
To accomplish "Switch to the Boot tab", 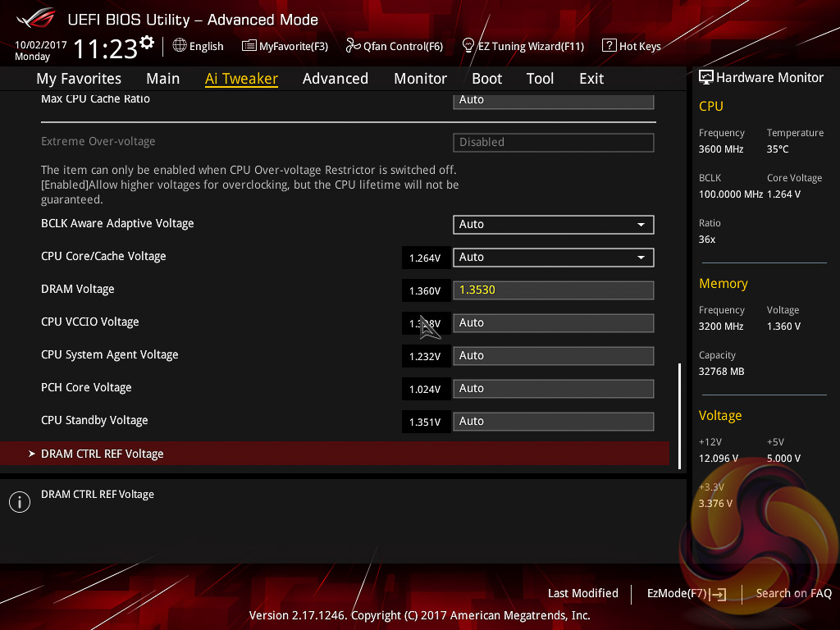I will tap(486, 79).
